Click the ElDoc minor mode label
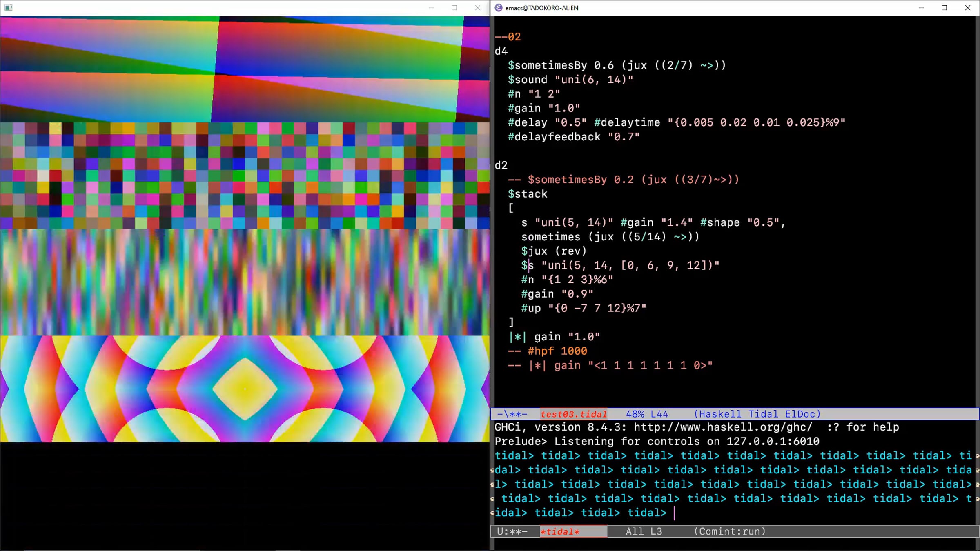 click(x=800, y=414)
